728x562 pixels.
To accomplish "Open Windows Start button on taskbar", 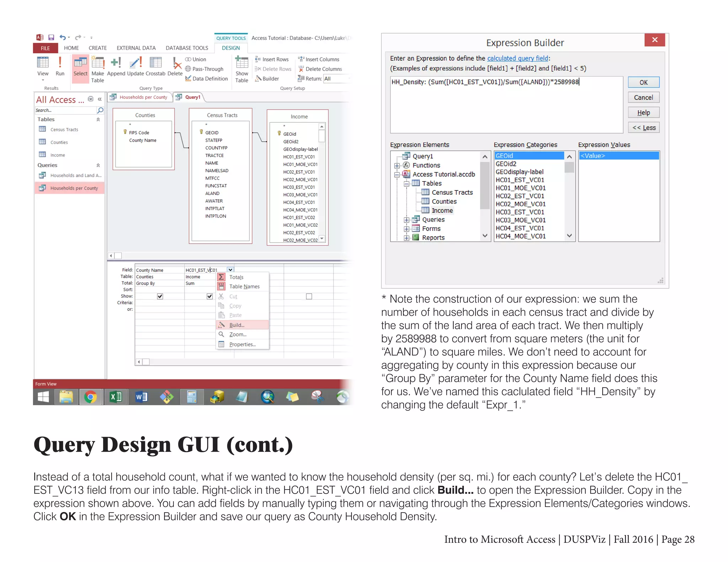I will [43, 397].
